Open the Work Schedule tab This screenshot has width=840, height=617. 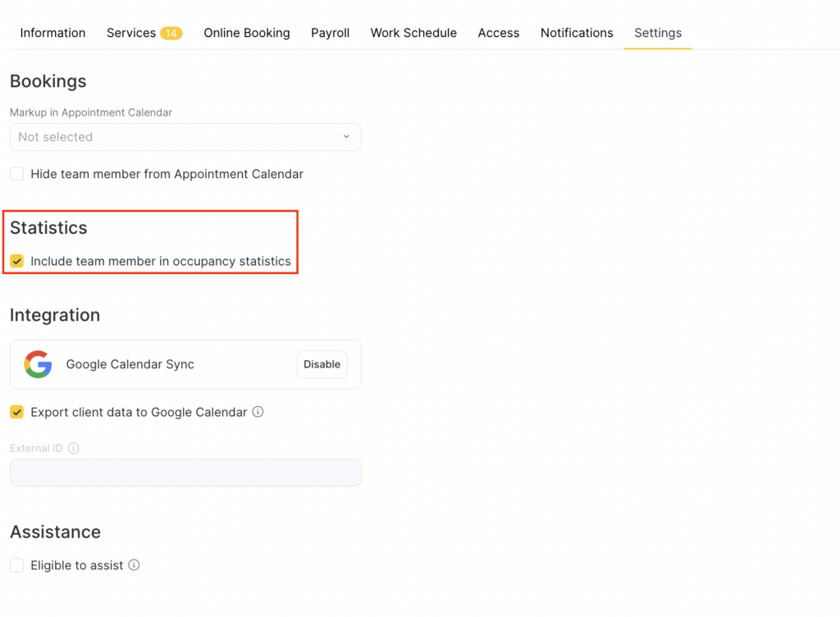(413, 33)
